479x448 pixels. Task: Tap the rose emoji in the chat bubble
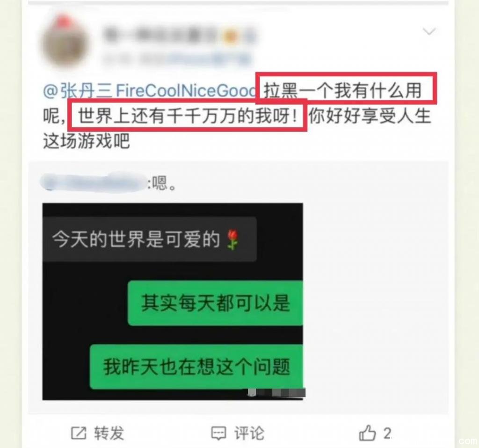point(233,240)
